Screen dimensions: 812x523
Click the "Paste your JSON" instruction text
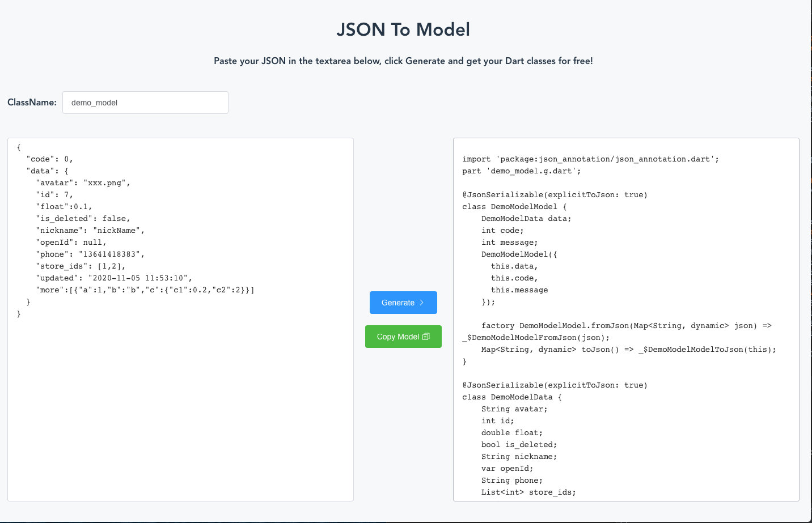403,61
